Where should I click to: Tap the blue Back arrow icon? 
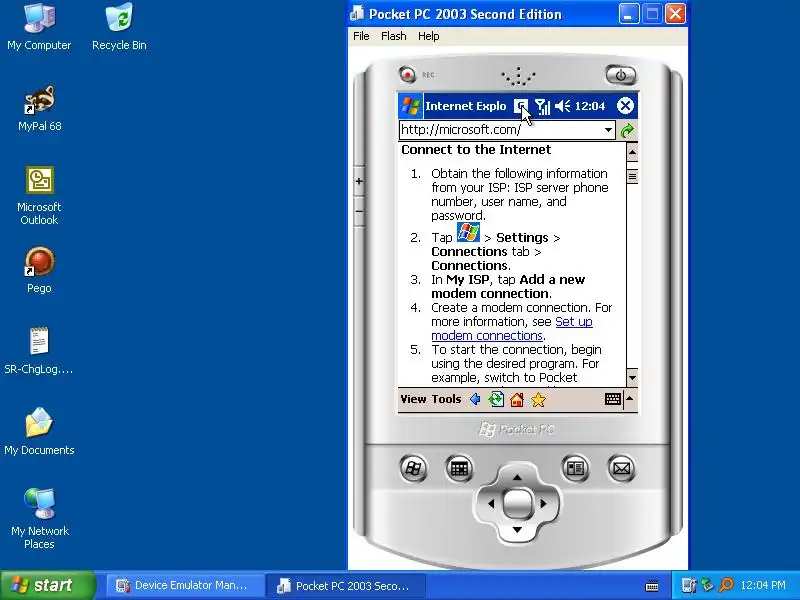tap(475, 399)
